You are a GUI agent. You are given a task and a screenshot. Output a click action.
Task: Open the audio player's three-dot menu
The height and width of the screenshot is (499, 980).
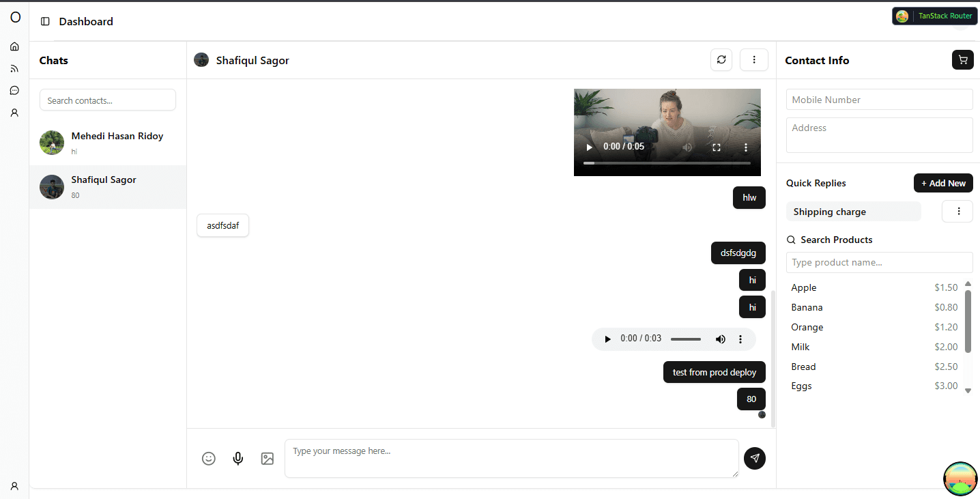click(740, 339)
